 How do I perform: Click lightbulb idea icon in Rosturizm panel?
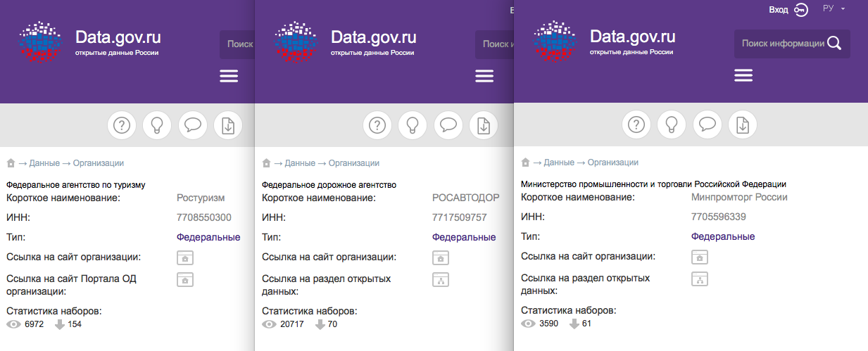click(157, 125)
